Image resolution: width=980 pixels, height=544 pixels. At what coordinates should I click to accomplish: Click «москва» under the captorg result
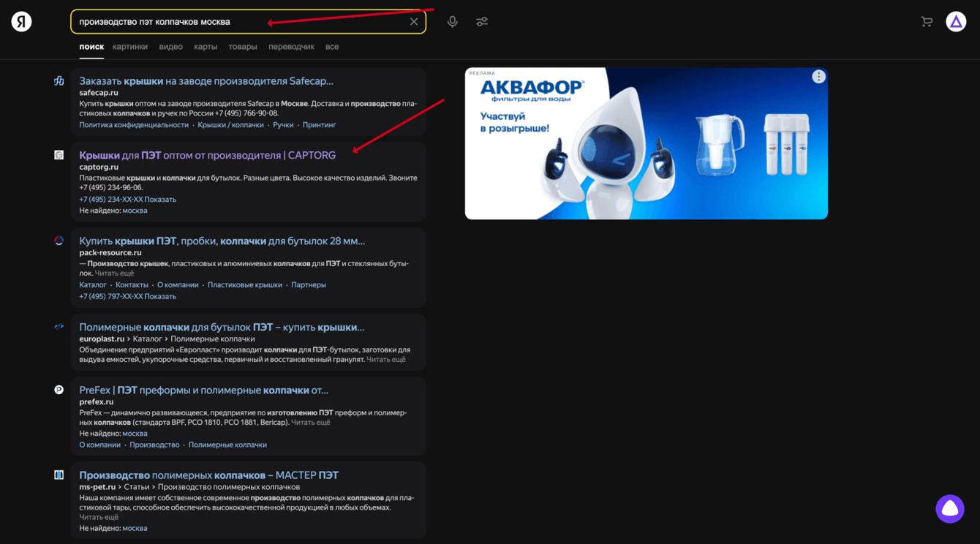click(135, 211)
